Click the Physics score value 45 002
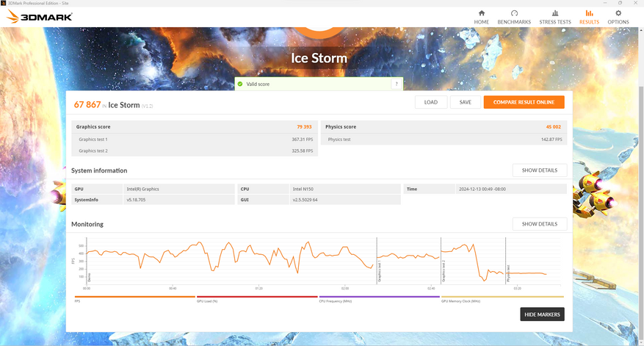The width and height of the screenshot is (644, 346). pos(553,127)
